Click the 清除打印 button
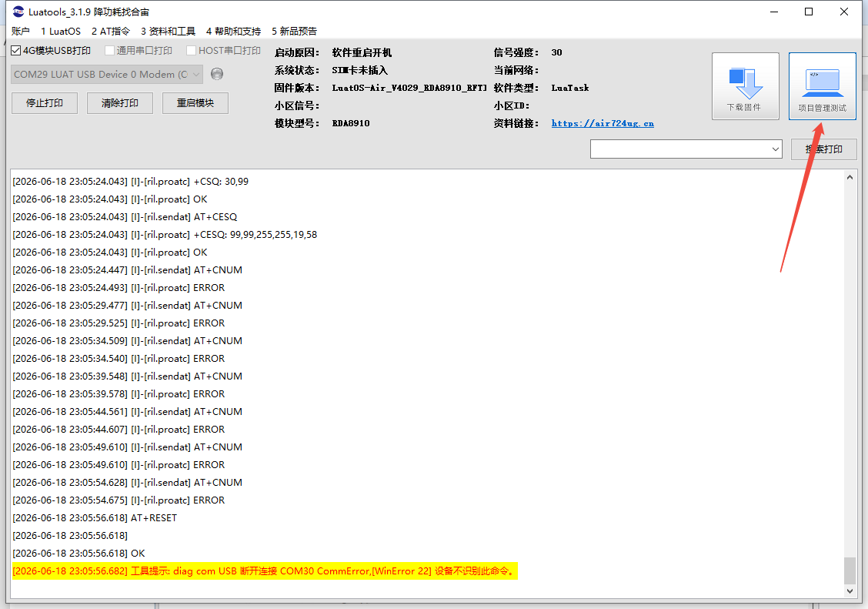This screenshot has width=868, height=609. coord(119,103)
